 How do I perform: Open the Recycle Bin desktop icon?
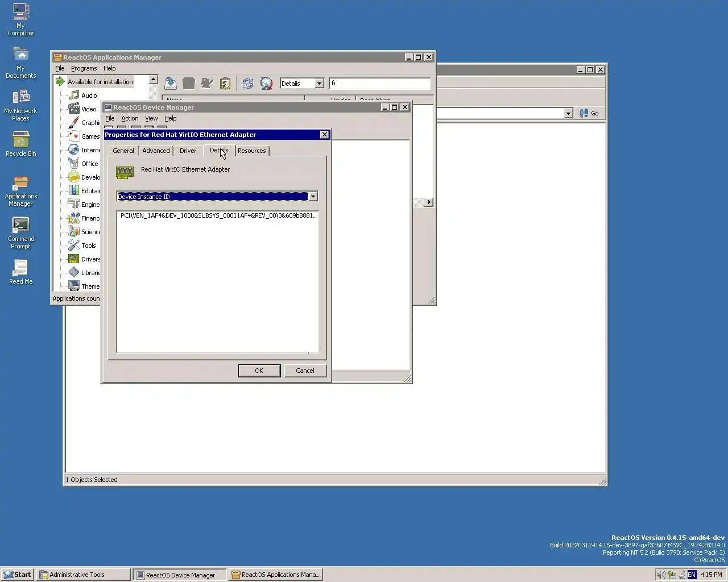point(20,144)
